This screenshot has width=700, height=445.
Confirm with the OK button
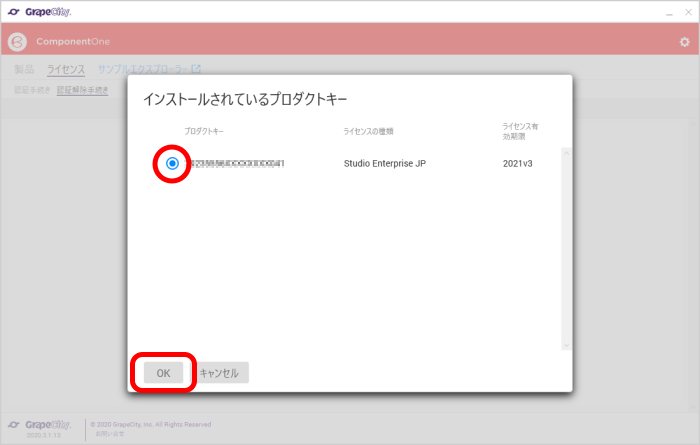[x=163, y=373]
